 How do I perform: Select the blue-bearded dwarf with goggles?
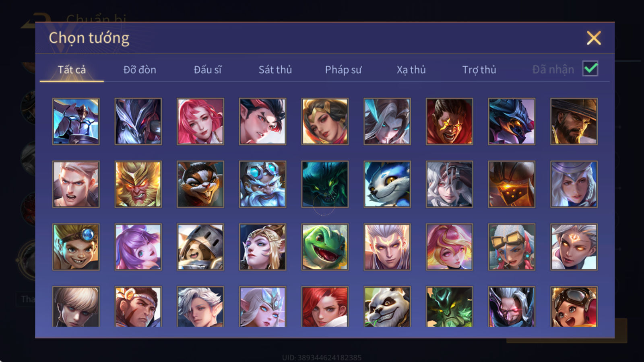click(262, 184)
